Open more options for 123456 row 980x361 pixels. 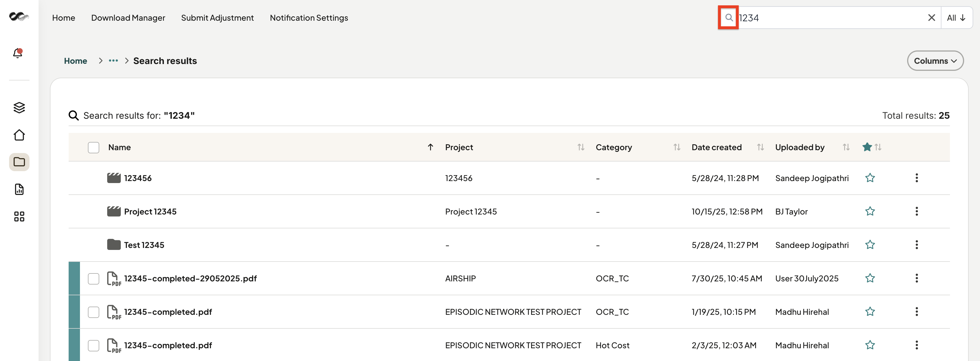[916, 178]
